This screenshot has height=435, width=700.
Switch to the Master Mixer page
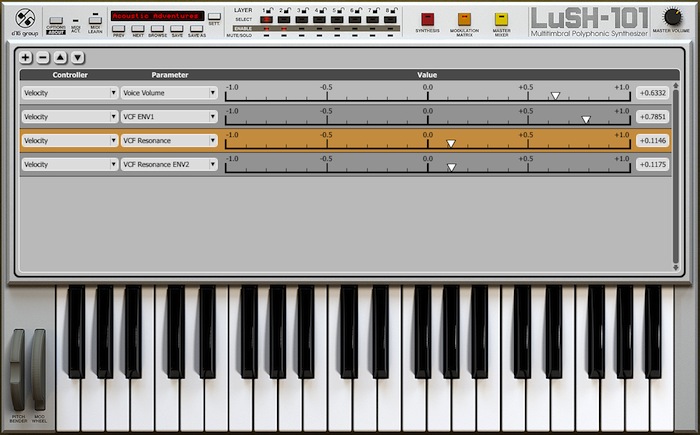point(501,19)
